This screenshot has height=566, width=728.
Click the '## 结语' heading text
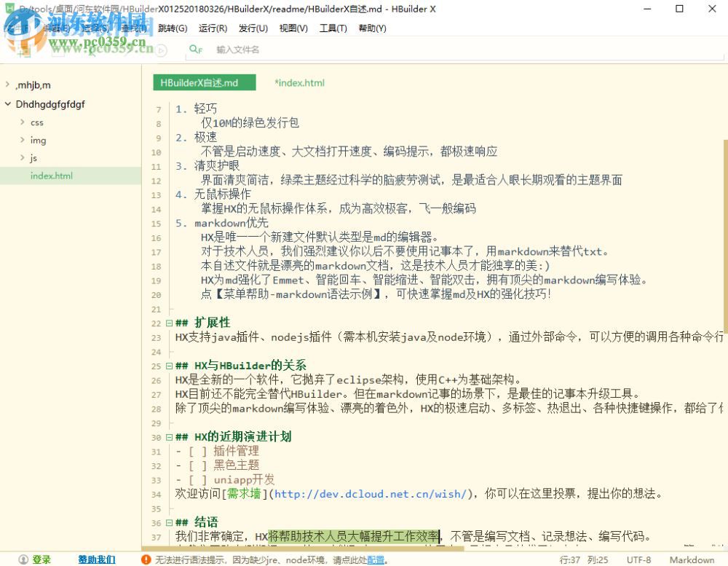[x=197, y=522]
